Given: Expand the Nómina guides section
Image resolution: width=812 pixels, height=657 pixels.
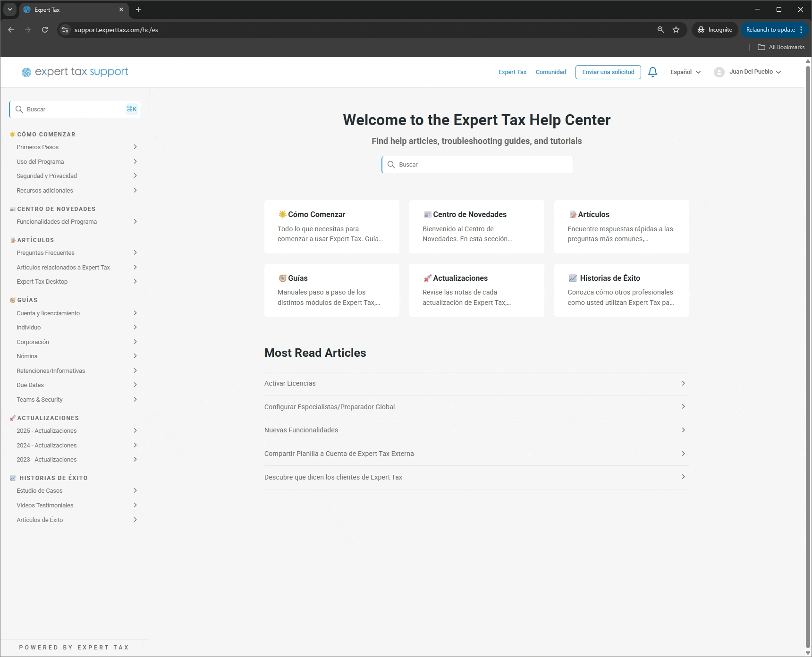Looking at the screenshot, I should (76, 356).
